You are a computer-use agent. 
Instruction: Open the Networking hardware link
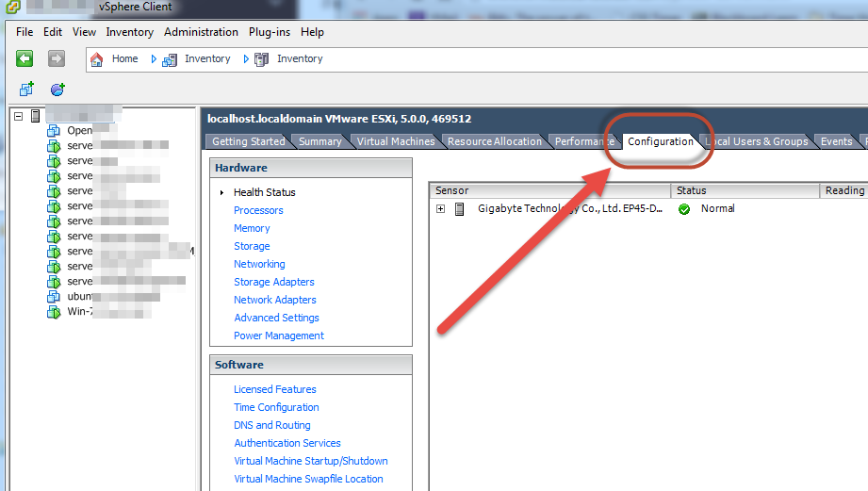pyautogui.click(x=259, y=264)
